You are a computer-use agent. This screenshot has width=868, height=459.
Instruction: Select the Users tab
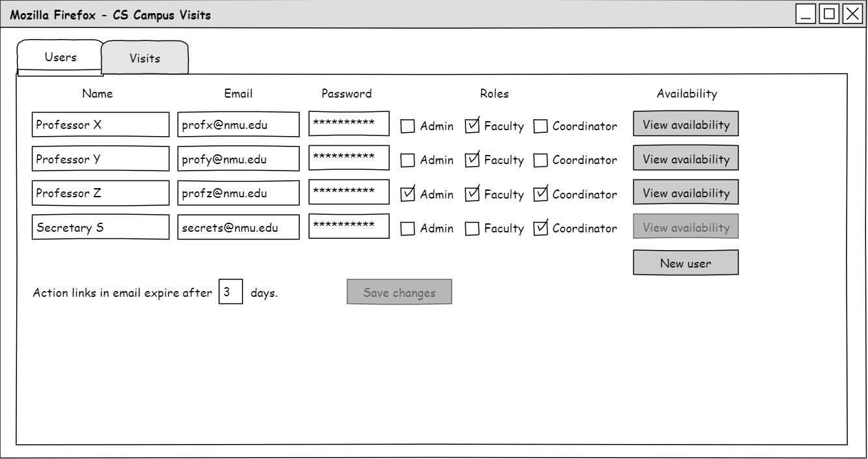tap(60, 57)
